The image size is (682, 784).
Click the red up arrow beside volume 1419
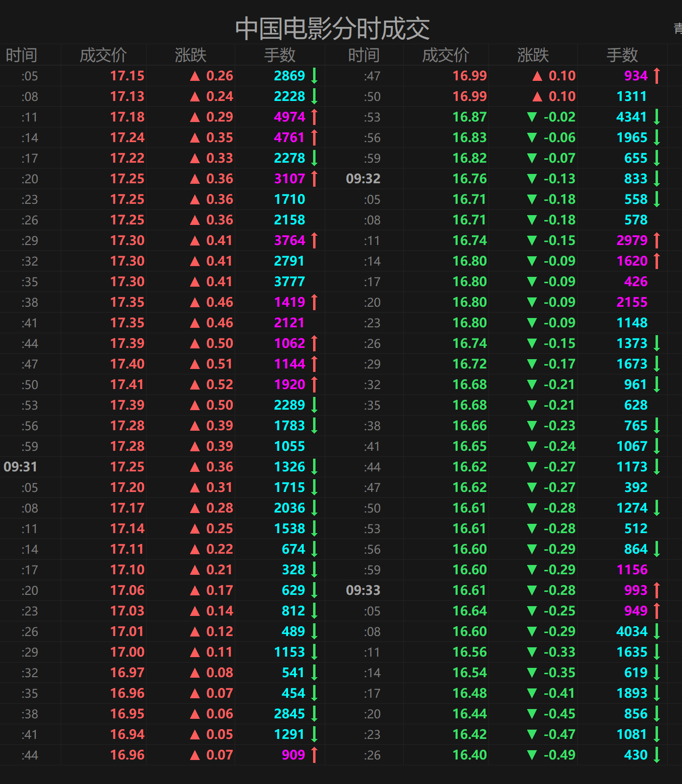pyautogui.click(x=315, y=302)
